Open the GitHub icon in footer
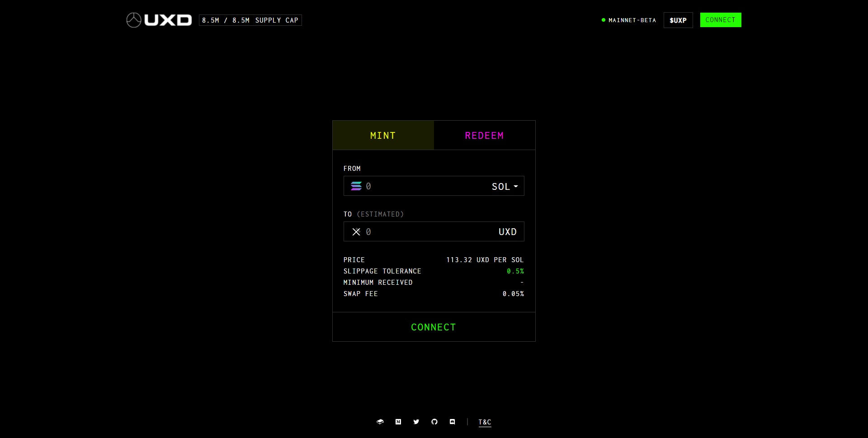868x438 pixels. [x=434, y=422]
